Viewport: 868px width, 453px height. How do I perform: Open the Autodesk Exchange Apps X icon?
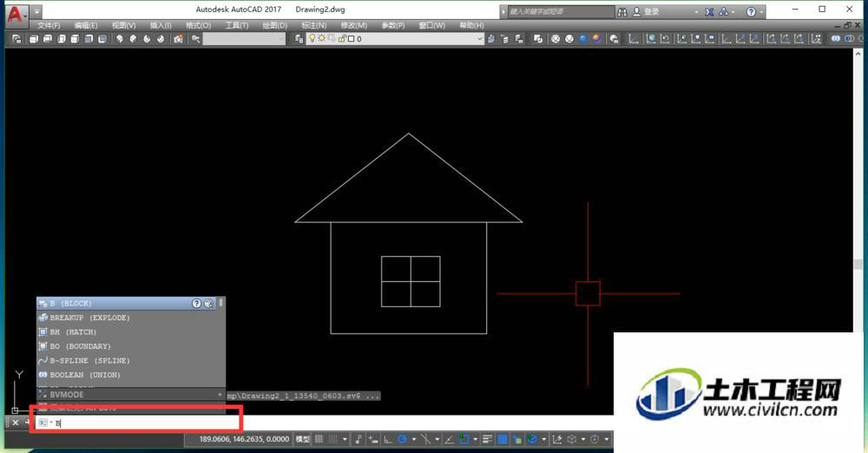tap(709, 11)
